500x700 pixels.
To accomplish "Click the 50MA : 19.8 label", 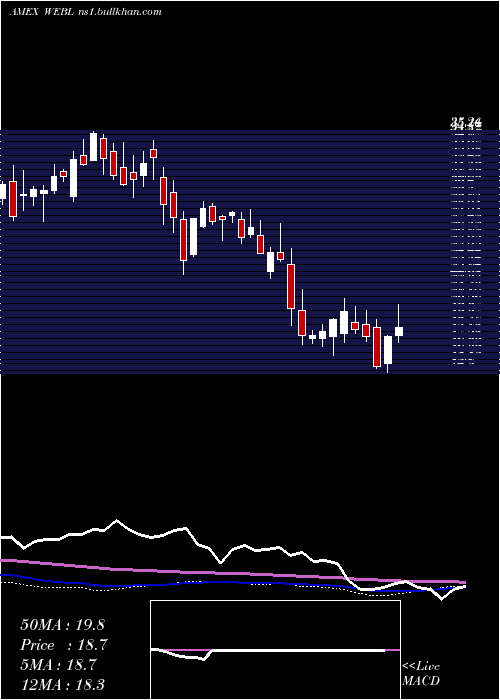I will coord(62,625).
